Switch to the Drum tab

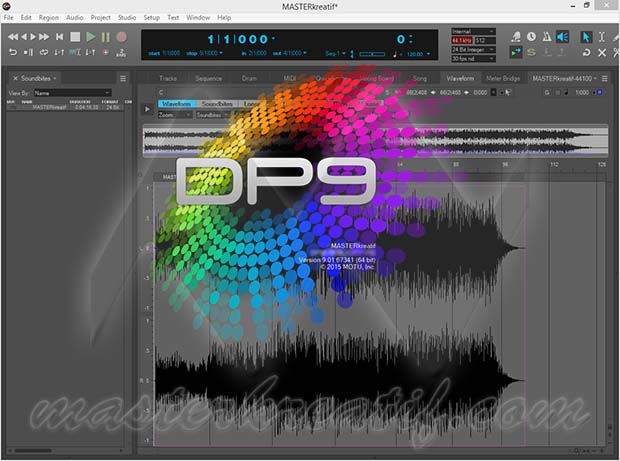249,78
